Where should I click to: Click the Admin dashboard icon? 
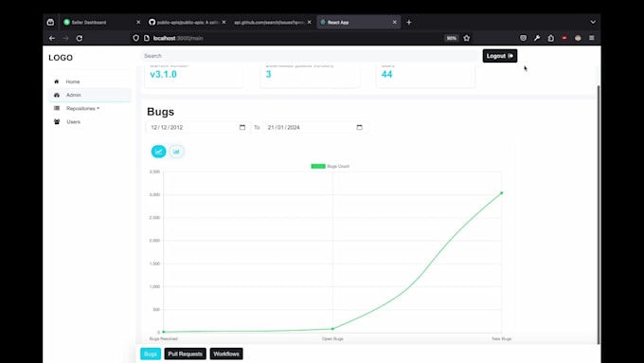point(57,95)
